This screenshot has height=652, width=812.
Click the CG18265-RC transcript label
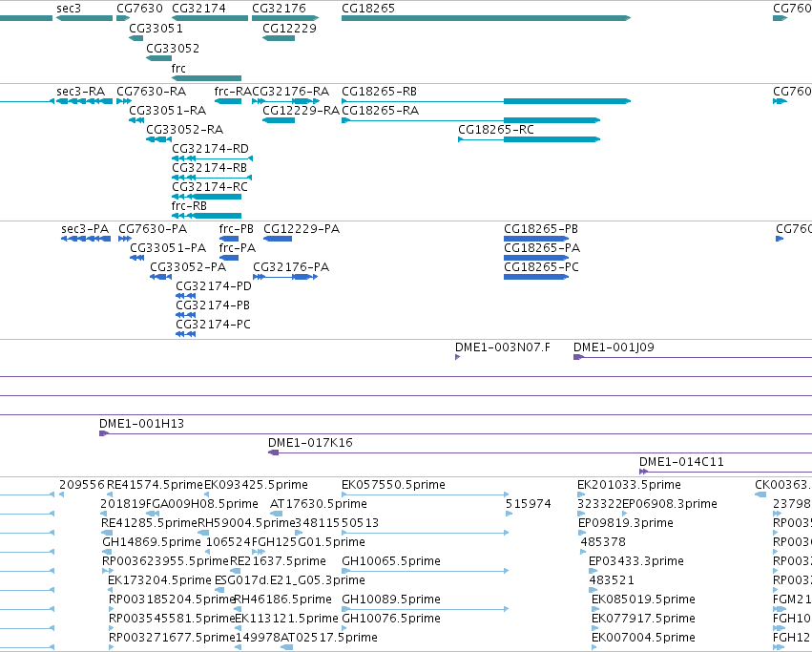click(x=496, y=130)
